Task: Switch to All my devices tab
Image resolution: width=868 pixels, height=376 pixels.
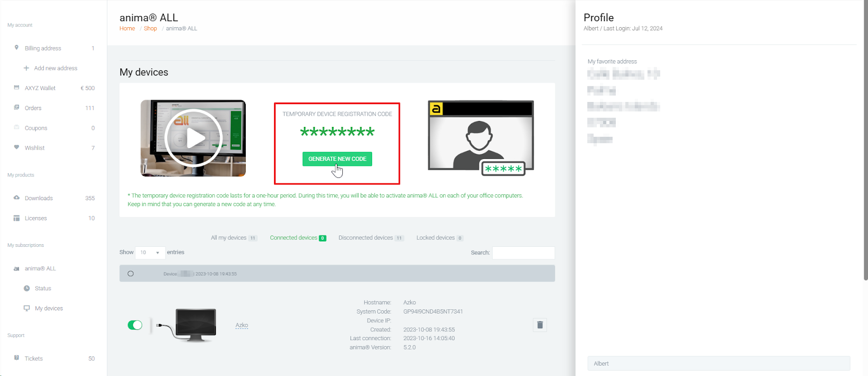Action: pyautogui.click(x=228, y=238)
